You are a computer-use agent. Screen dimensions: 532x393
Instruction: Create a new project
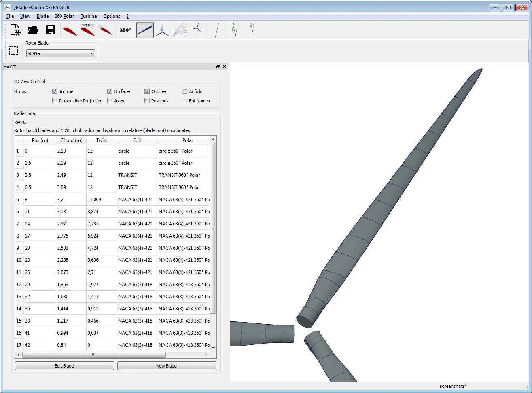point(15,30)
